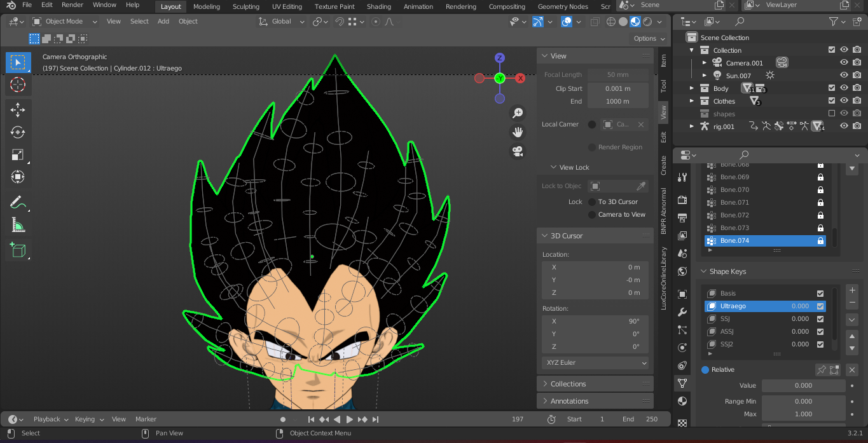This screenshot has width=868, height=443.
Task: Open the Add menu in viewport header
Action: coord(163,22)
